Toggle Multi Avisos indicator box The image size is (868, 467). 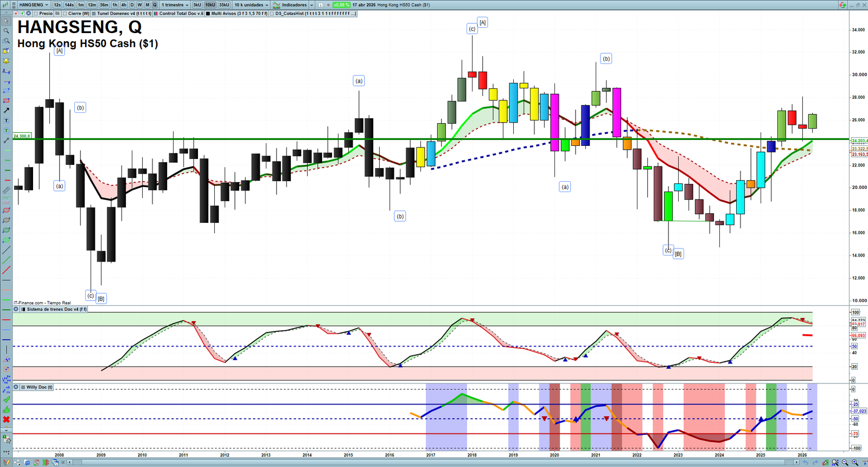pos(208,14)
